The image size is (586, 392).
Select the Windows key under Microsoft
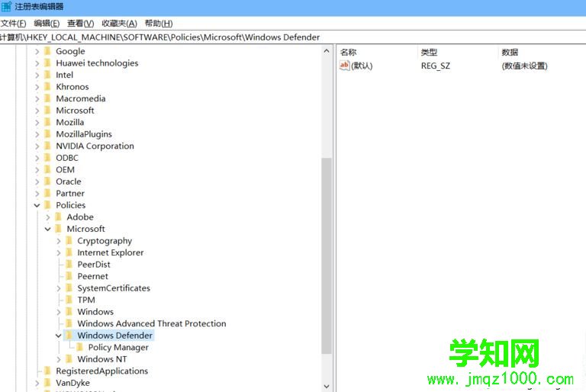point(95,312)
